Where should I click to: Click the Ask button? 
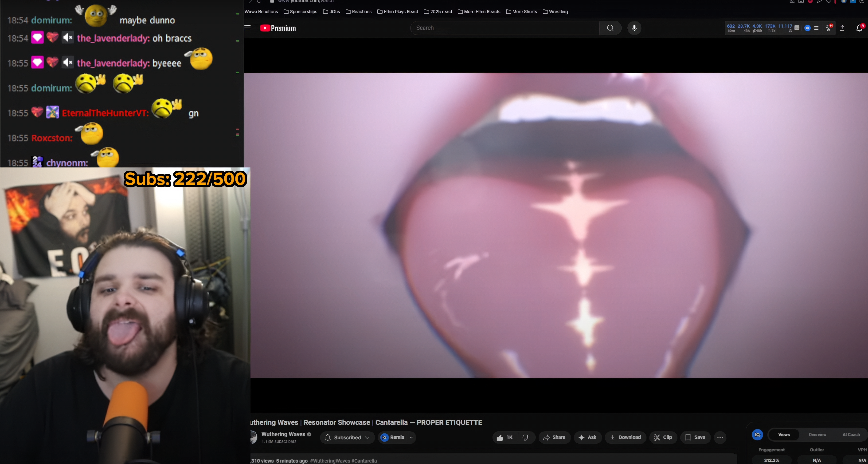588,437
